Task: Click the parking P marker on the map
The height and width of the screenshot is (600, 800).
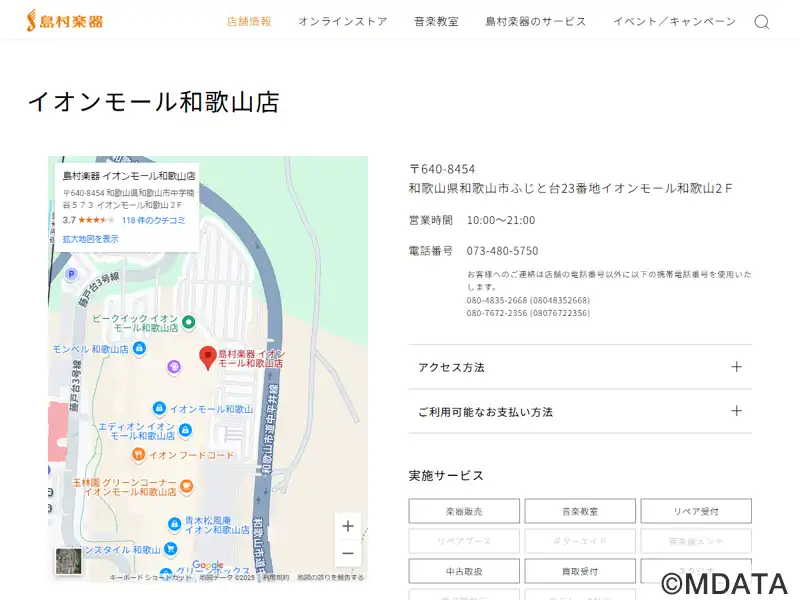Action: point(71,274)
